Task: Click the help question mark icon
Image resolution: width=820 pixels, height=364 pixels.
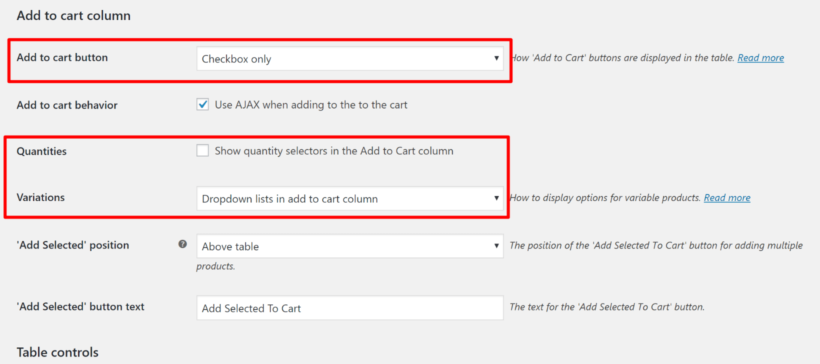Action: pyautogui.click(x=183, y=244)
